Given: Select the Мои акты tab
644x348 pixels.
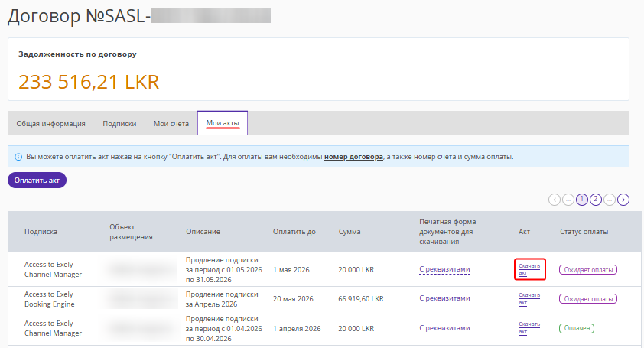Looking at the screenshot, I should coord(223,123).
